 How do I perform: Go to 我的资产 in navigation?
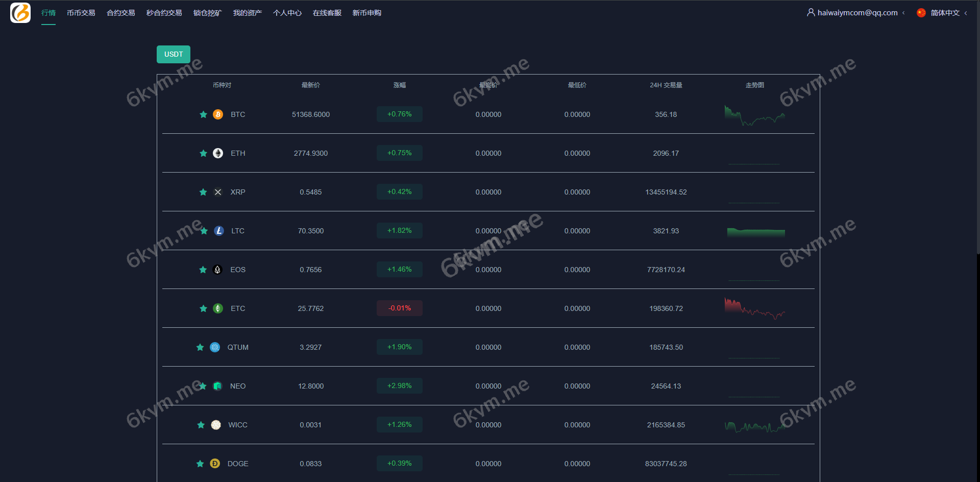point(248,13)
